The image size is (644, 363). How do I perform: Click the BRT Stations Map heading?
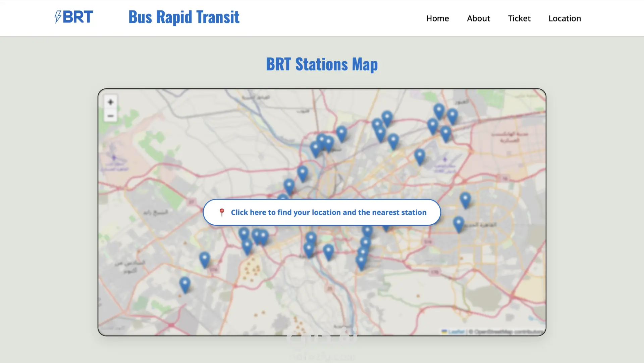tap(322, 64)
